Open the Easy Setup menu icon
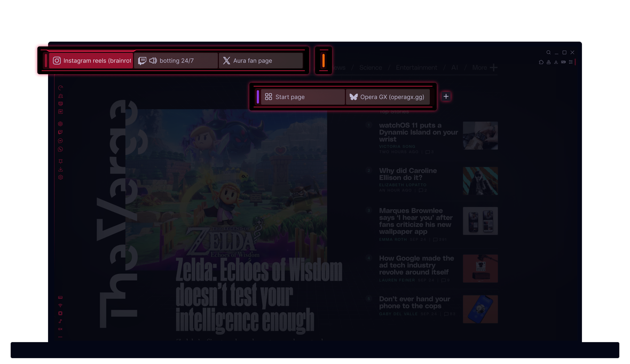The image size is (630, 364). coord(571,62)
